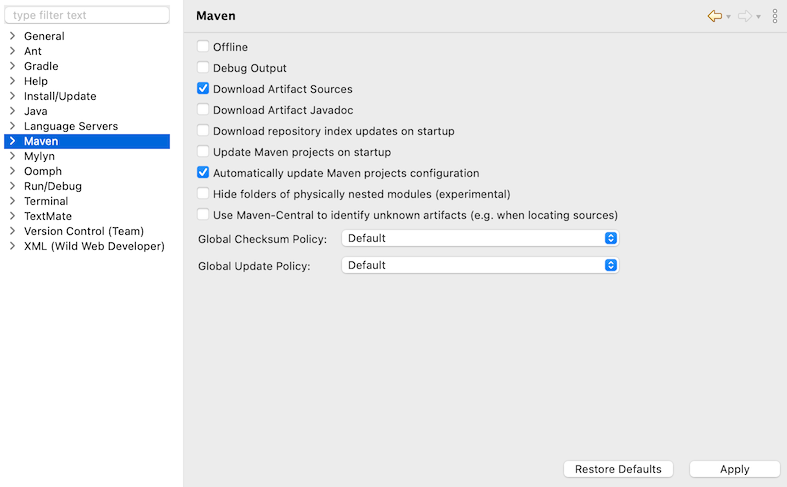
Task: Open the back history dropdown arrow
Action: (x=728, y=17)
